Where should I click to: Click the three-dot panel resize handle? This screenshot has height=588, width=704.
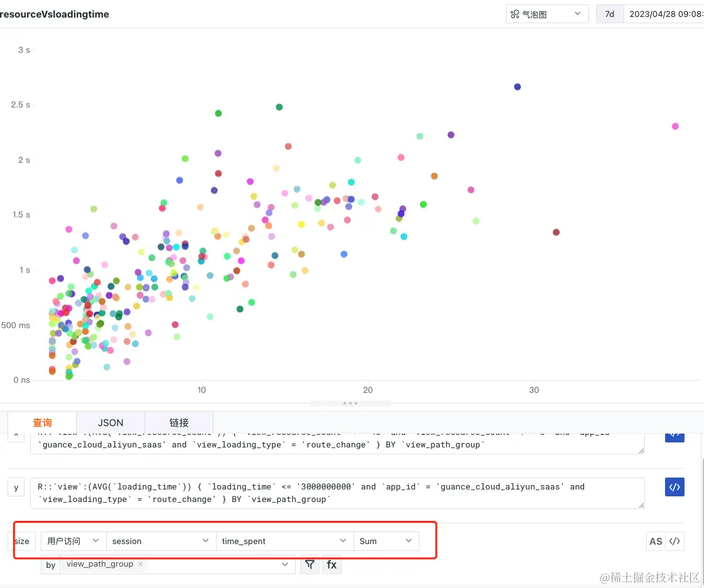350,404
